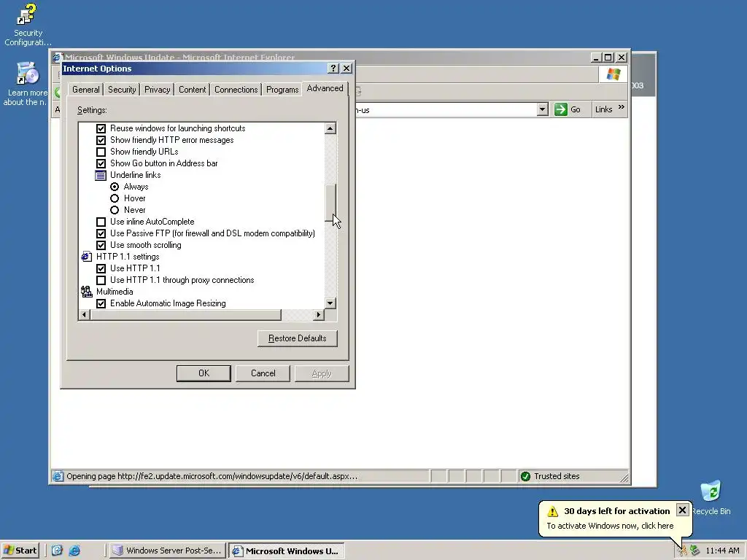
Task: Switch to the Security tab
Action: (x=122, y=90)
